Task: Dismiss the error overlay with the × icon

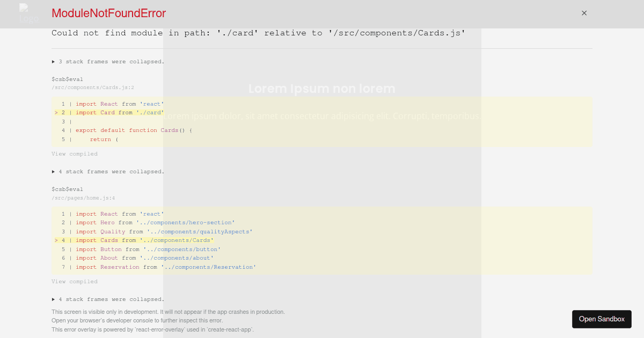Action: 584,13
